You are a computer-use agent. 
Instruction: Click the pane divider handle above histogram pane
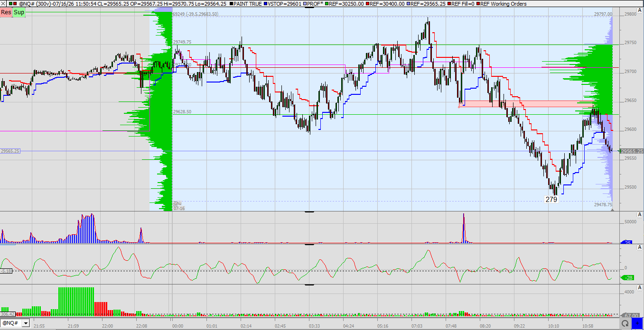click(309, 284)
